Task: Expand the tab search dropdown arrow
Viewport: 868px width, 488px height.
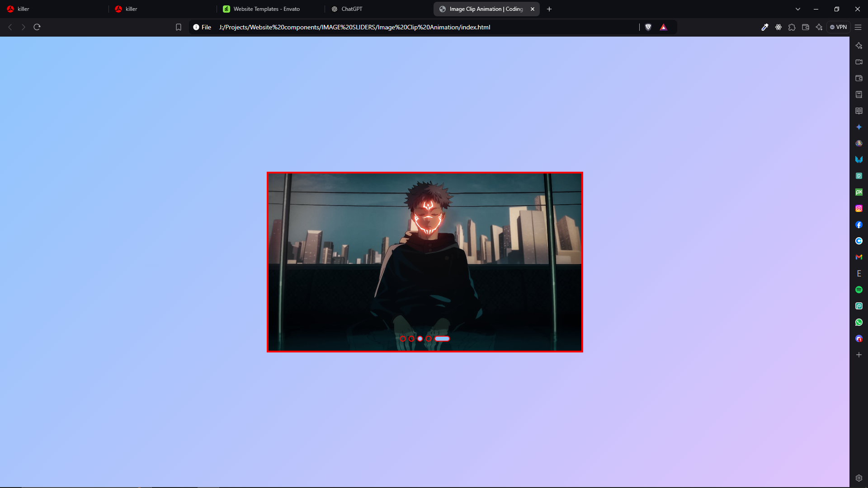Action: (798, 9)
